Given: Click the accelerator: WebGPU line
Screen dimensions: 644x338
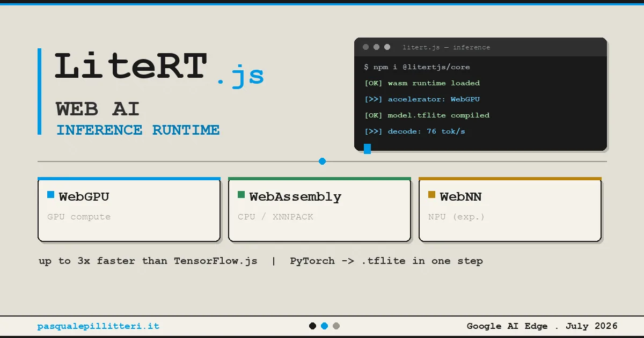Looking at the screenshot, I should click(422, 99).
